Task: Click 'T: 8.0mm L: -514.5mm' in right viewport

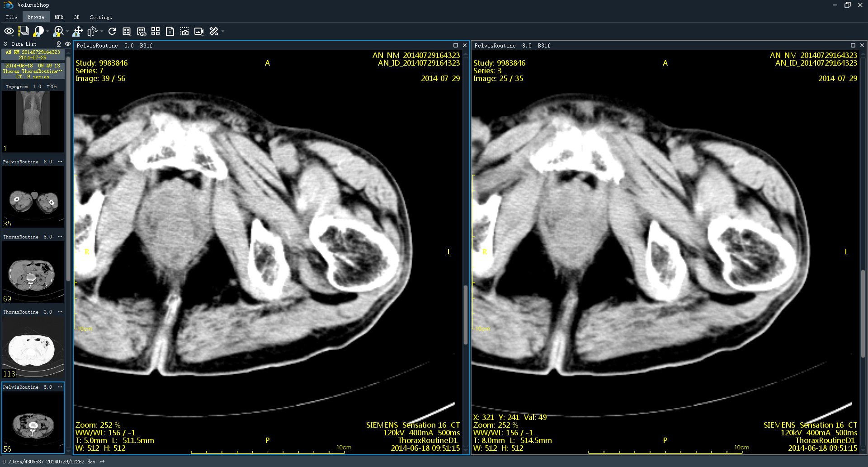Action: [513, 440]
